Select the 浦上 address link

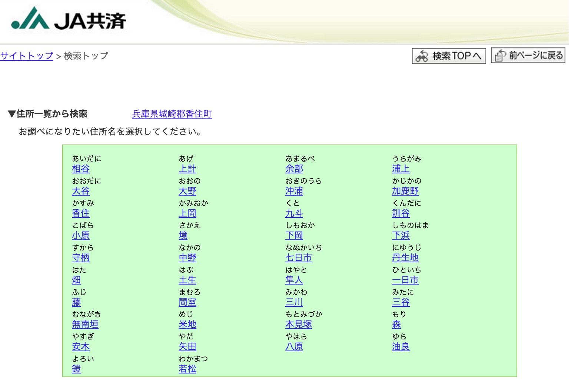click(x=401, y=169)
